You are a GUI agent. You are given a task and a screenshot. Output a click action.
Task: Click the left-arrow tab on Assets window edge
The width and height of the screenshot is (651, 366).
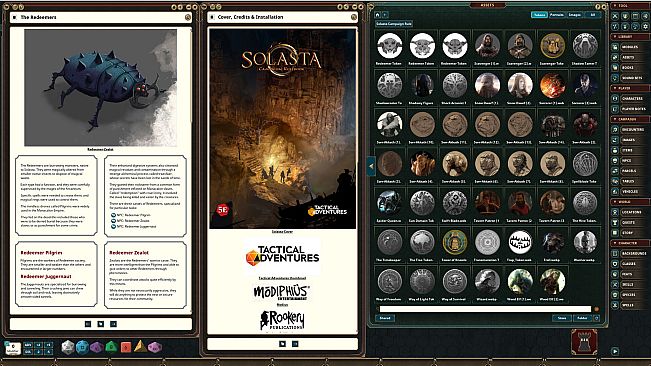(x=371, y=166)
